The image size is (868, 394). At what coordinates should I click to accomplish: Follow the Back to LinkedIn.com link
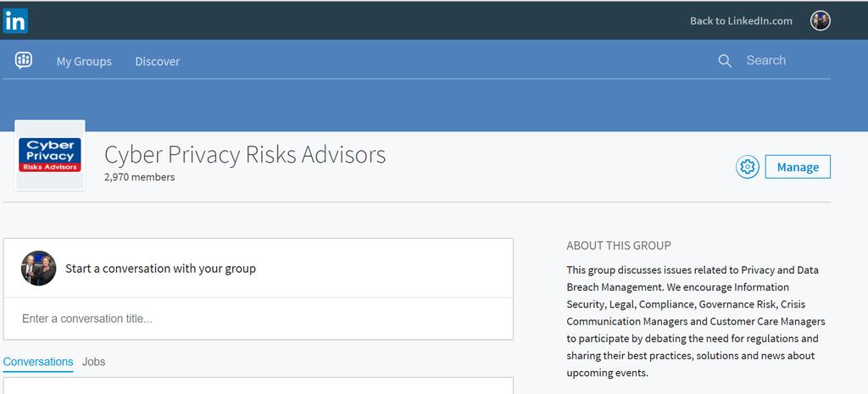click(741, 21)
